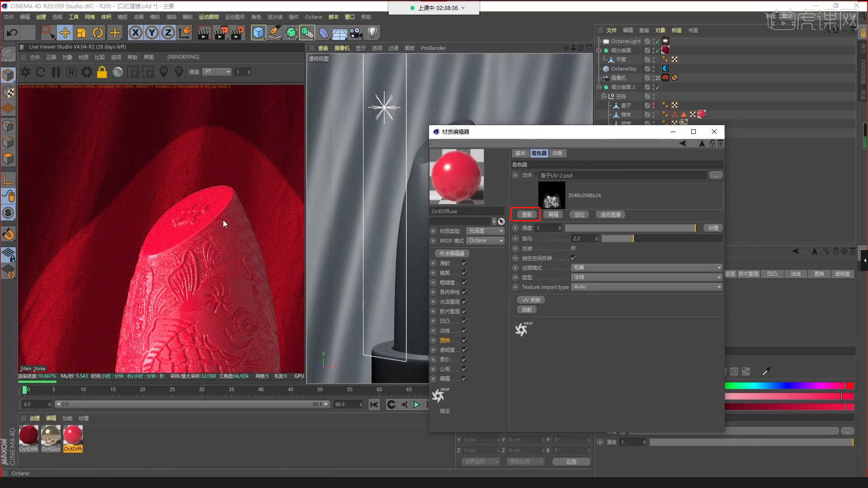Click the Spline Pen tool icon

pos(274,33)
